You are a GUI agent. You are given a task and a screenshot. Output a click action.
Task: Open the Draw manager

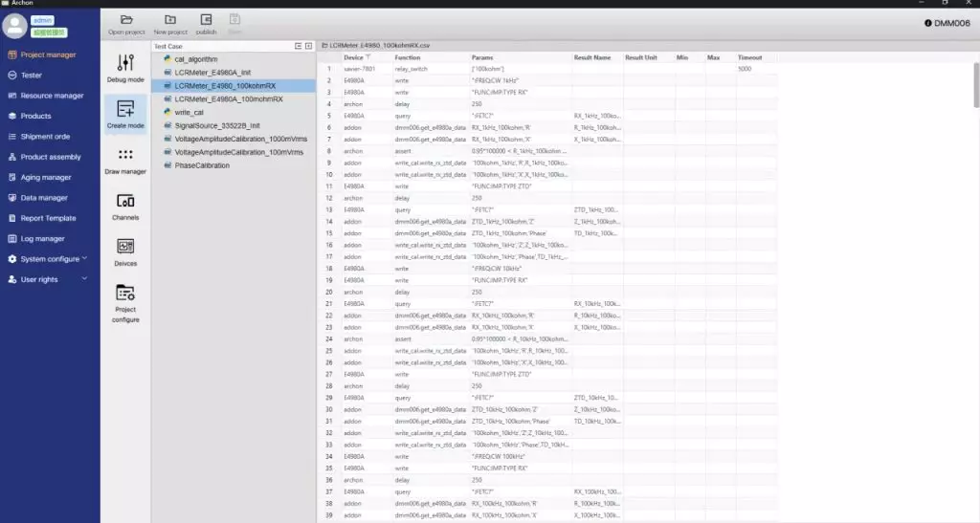(125, 160)
